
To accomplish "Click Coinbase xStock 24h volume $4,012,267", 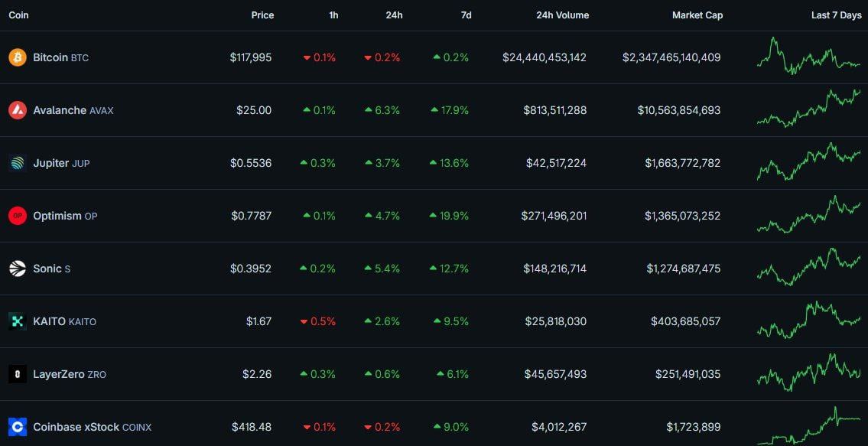I will 559,427.
